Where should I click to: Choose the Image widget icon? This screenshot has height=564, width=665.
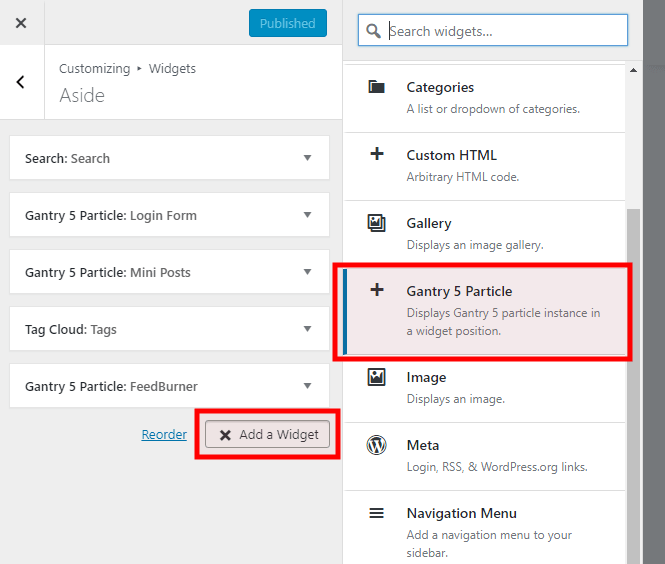coord(376,377)
